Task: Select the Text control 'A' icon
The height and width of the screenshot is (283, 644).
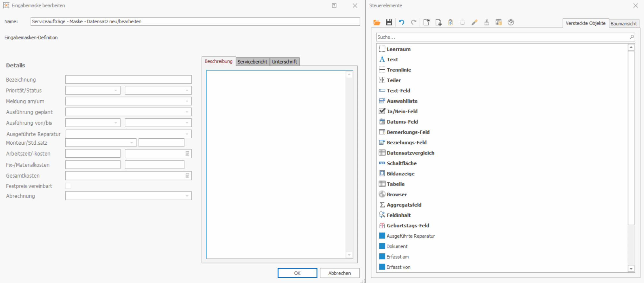Action: click(382, 59)
